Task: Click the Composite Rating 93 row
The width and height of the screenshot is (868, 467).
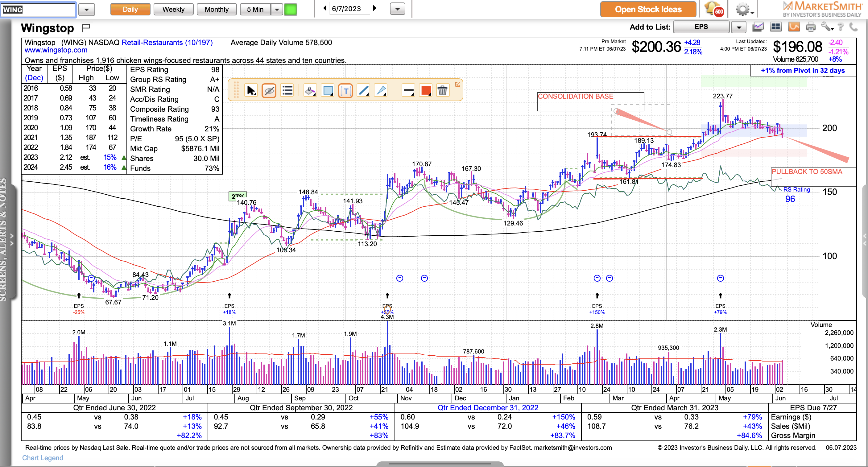Action: coord(175,109)
